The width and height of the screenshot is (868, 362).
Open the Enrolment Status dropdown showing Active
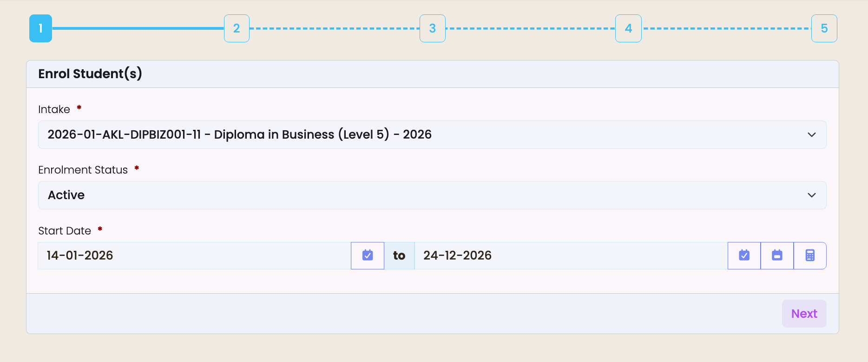pos(432,195)
